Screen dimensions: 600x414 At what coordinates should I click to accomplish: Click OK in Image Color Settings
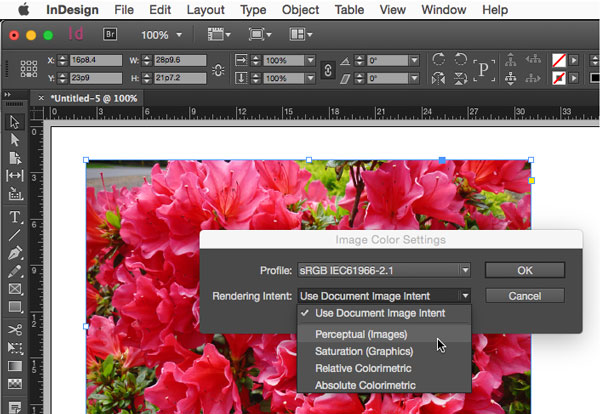pyautogui.click(x=525, y=270)
